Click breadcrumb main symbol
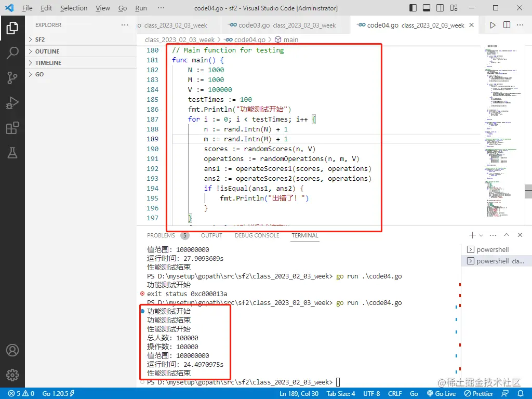This screenshot has width=532, height=399. point(287,39)
